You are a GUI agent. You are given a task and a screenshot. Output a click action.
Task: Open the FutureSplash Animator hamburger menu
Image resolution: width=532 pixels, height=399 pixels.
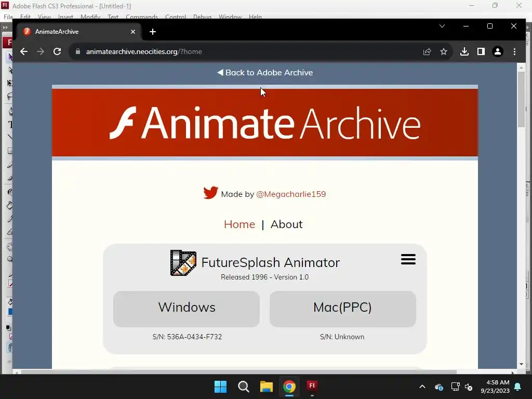[408, 259]
